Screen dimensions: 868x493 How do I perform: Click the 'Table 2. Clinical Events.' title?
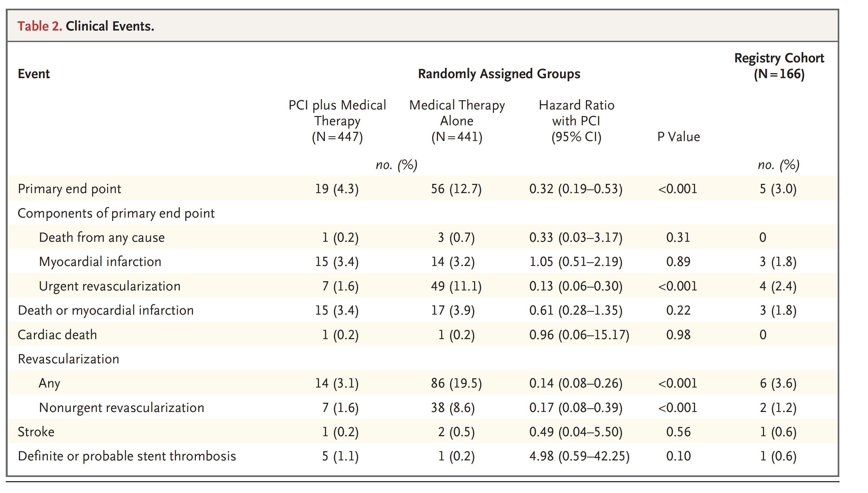point(86,26)
